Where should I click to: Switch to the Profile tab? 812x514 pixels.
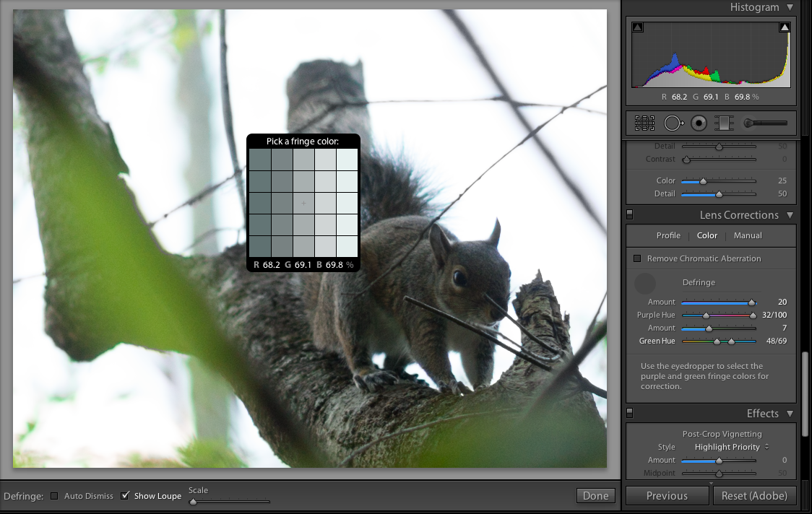click(668, 235)
